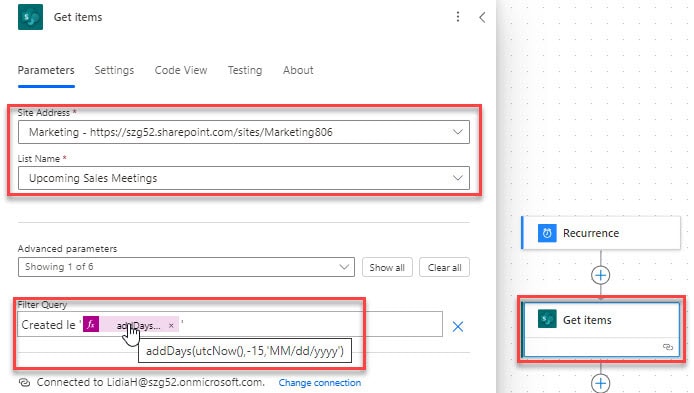Open the Advanced parameters dropdown
The width and height of the screenshot is (694, 393).
point(186,267)
